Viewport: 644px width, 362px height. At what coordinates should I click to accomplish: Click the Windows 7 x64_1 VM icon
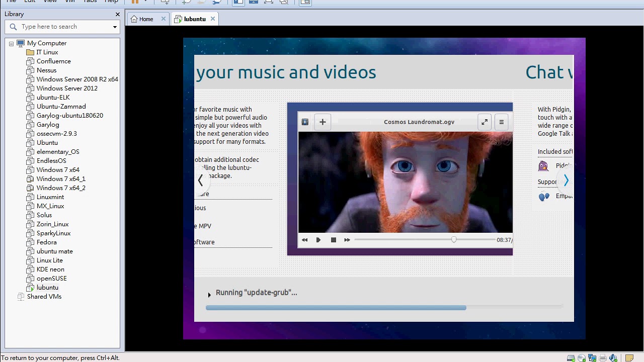pos(30,179)
